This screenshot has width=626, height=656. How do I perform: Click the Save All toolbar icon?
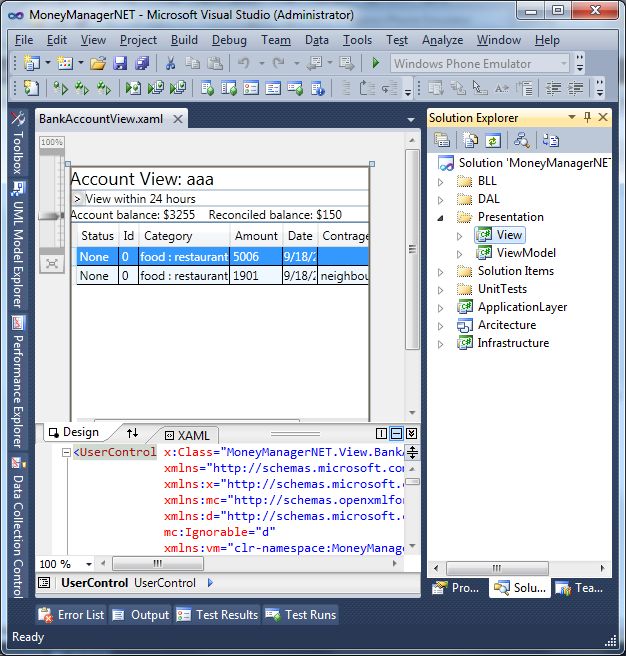click(x=142, y=64)
